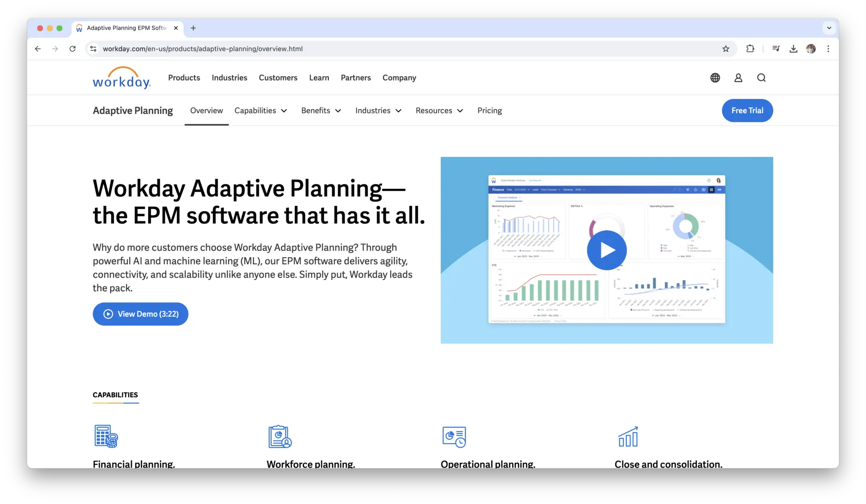Screen dimensions: 866x504
Task: Click the Chrome profile avatar
Action: click(811, 49)
